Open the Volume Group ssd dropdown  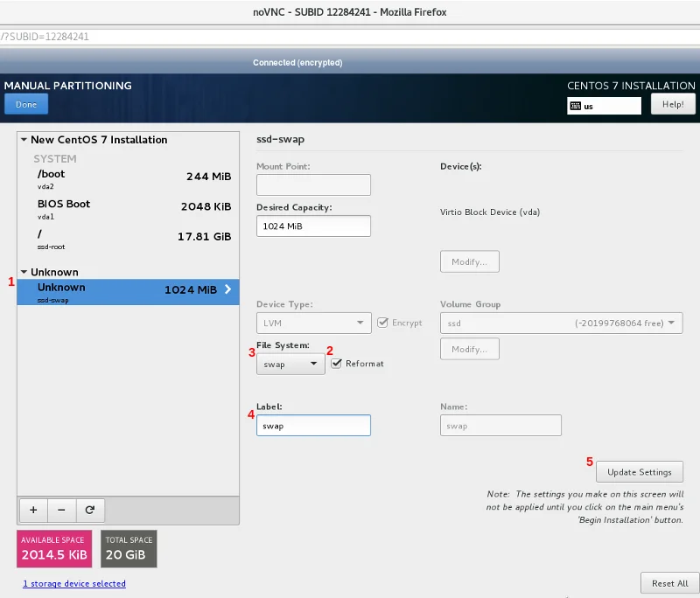point(561,323)
